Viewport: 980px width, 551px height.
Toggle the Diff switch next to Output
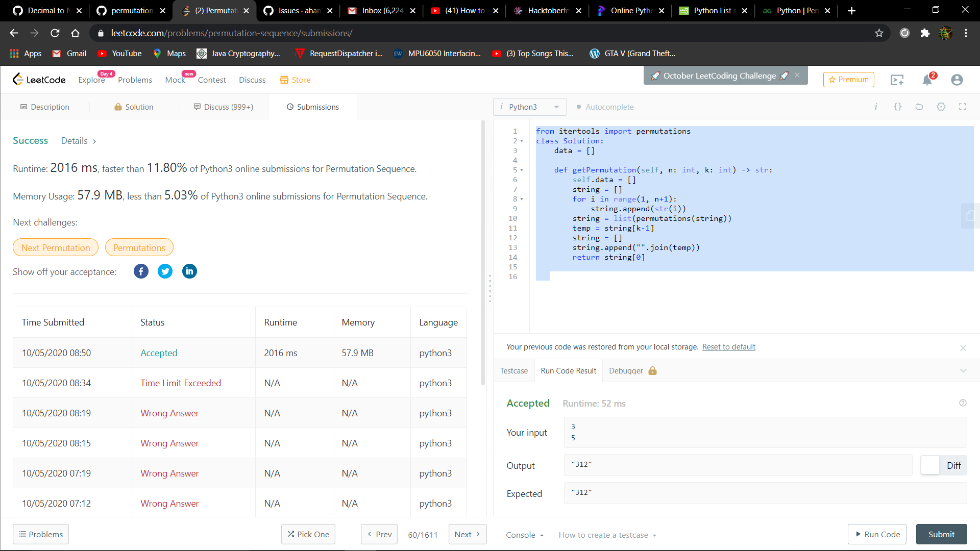point(930,465)
